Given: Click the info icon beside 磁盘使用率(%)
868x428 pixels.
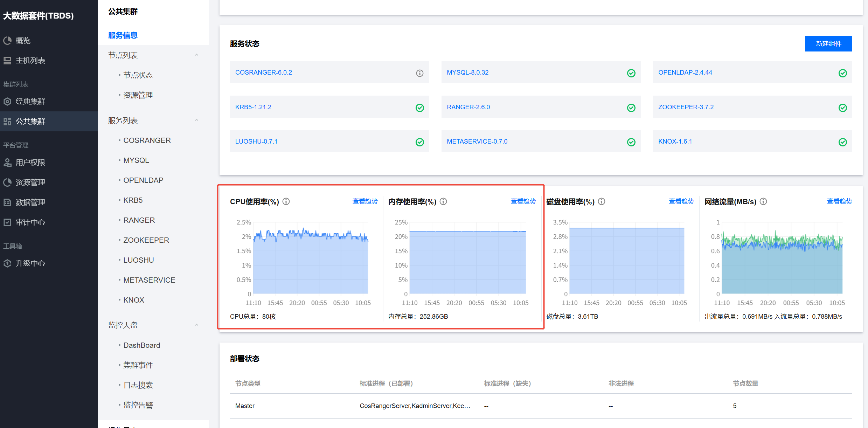Looking at the screenshot, I should coord(602,201).
